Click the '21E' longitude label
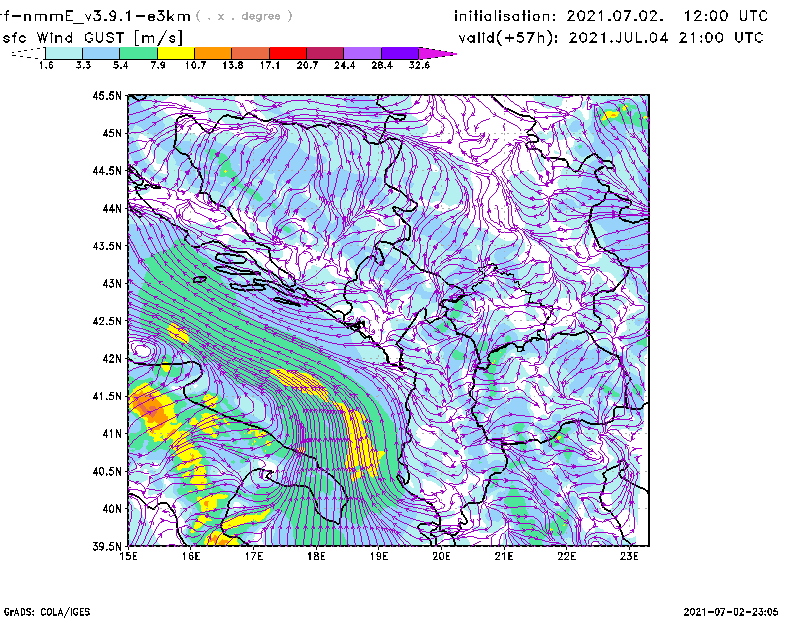 pyautogui.click(x=504, y=556)
